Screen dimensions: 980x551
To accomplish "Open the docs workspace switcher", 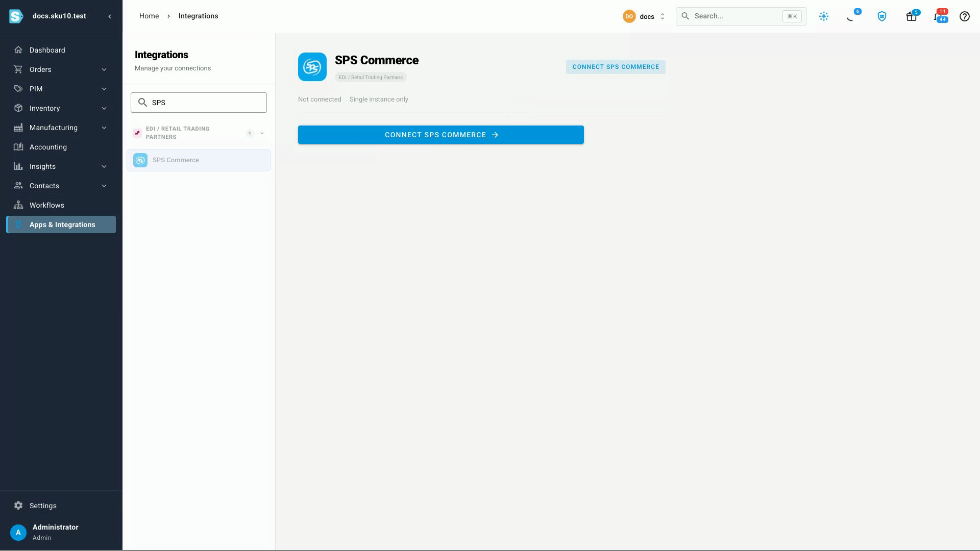I will pyautogui.click(x=644, y=16).
